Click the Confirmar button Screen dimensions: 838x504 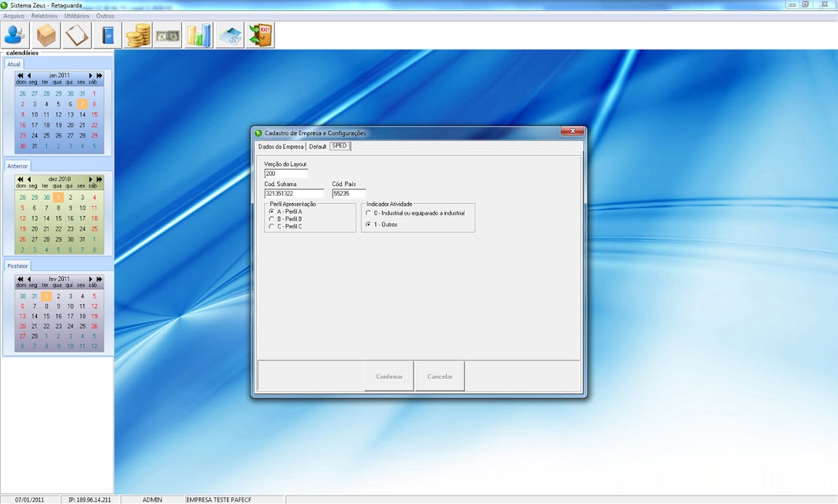click(389, 377)
